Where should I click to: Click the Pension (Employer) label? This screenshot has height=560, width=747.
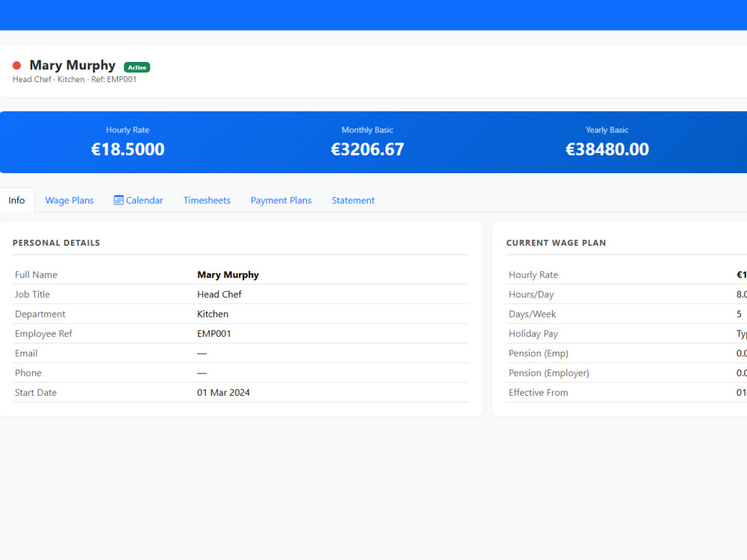(549, 373)
